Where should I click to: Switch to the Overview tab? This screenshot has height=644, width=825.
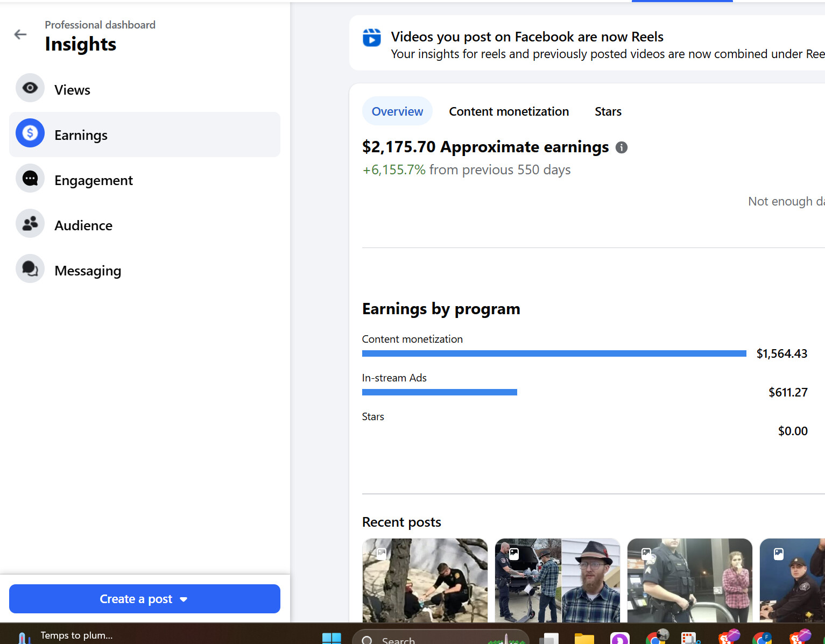(397, 111)
